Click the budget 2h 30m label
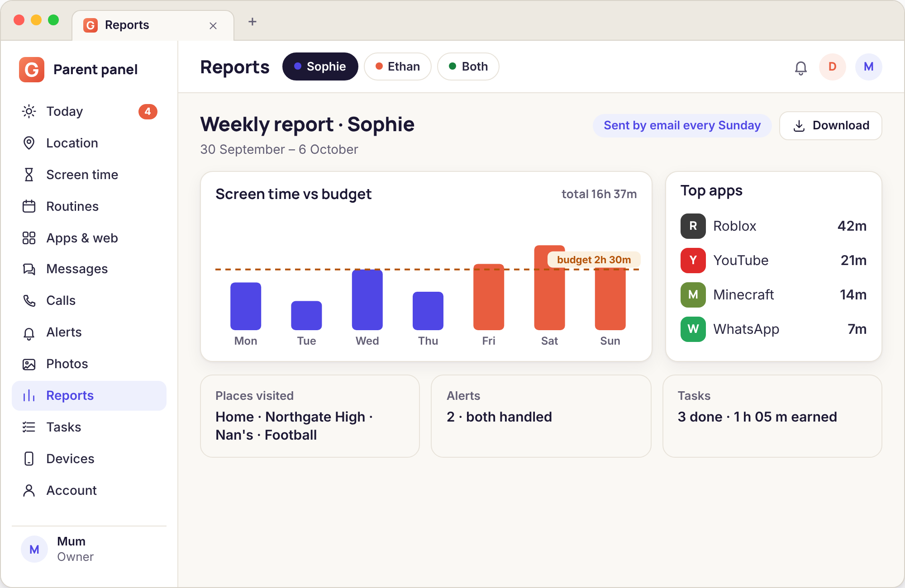Screen dimensions: 905x588 (x=594, y=260)
